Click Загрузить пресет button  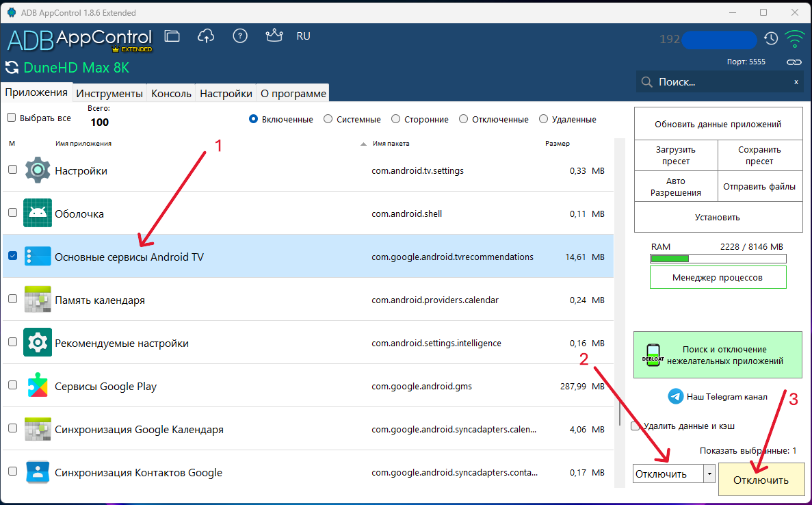[x=676, y=155]
